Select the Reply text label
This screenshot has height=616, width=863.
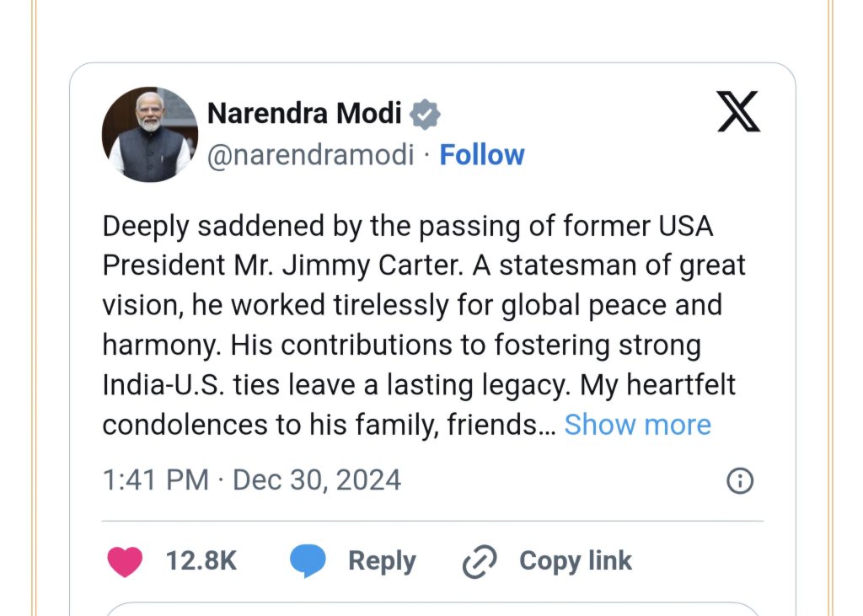coord(382,561)
